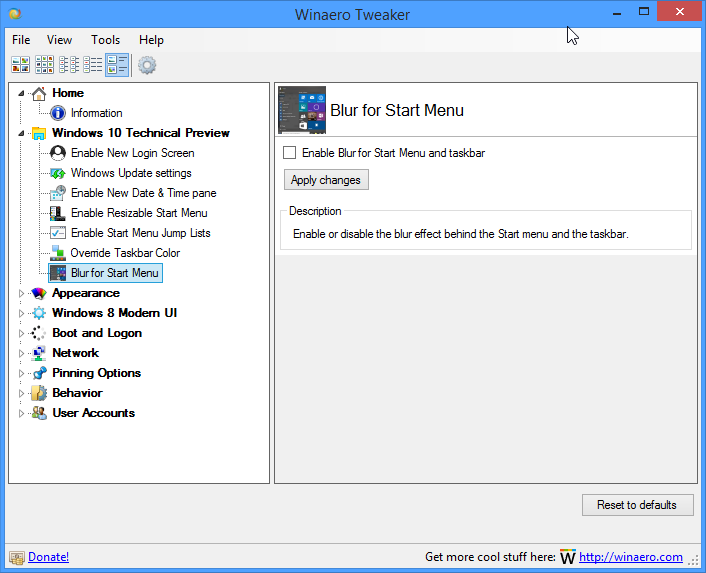Switch to large icons view in toolbar
Image resolution: width=706 pixels, height=573 pixels.
[x=20, y=65]
